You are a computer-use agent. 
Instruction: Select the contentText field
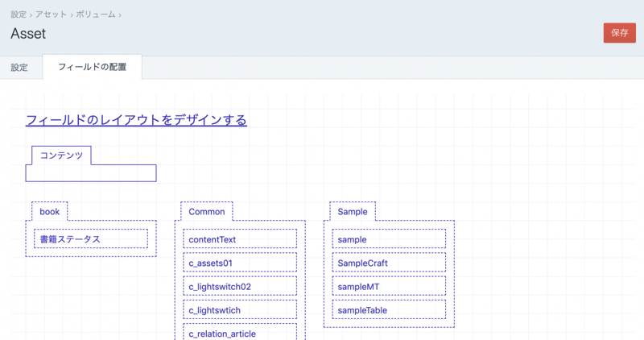[x=240, y=239]
